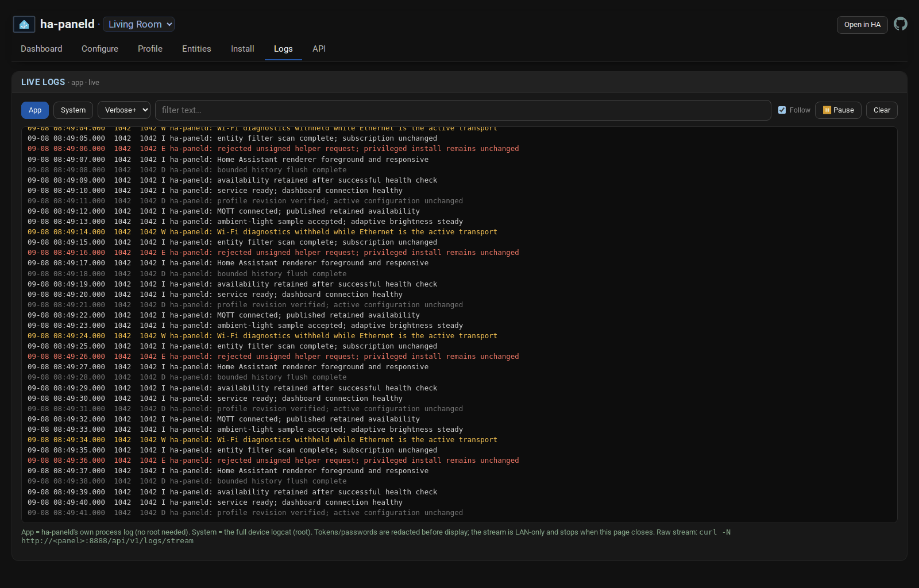This screenshot has height=588, width=919.
Task: Open the Verbose+ log level dropdown
Action: tap(124, 110)
